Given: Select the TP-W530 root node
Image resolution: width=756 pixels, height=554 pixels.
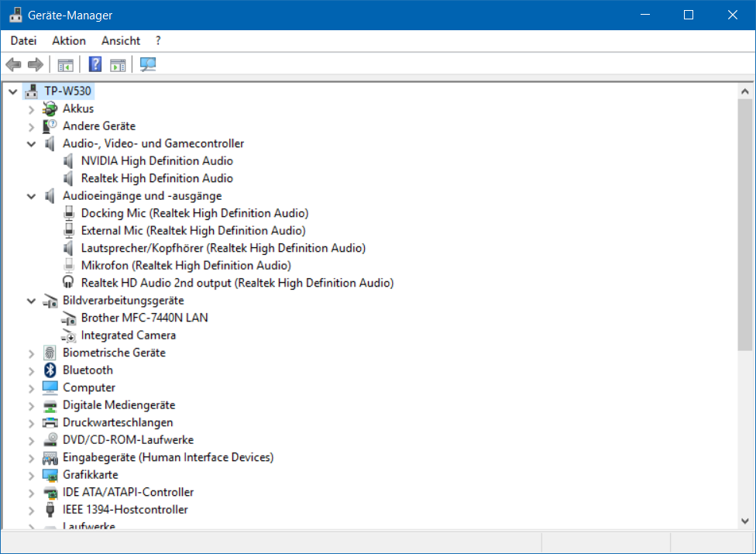Looking at the screenshot, I should click(x=67, y=91).
